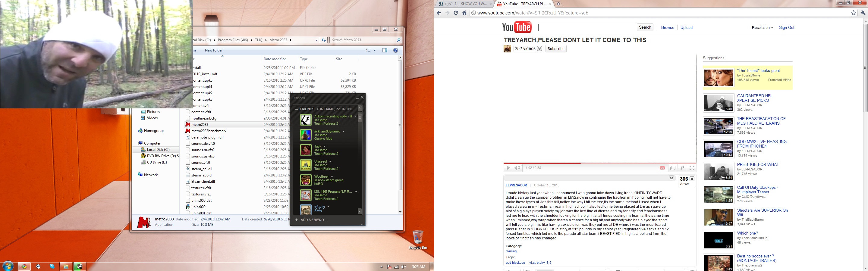
Task: Click the uploader avatar beside 252 videos
Action: pyautogui.click(x=507, y=49)
